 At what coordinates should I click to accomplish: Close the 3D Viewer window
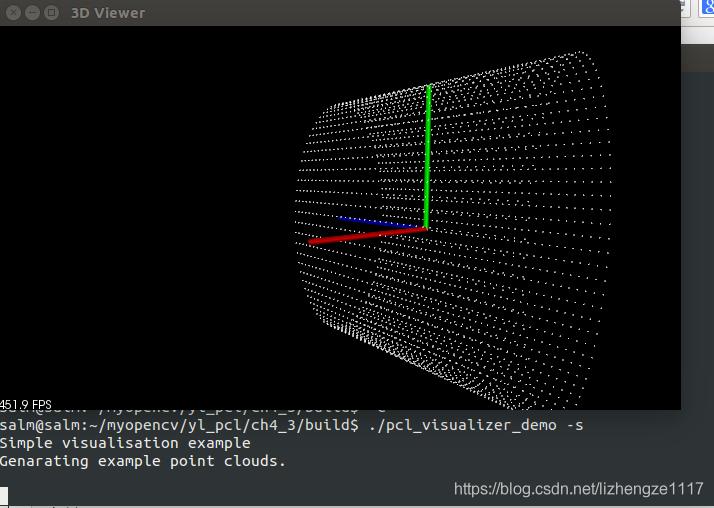coord(11,13)
